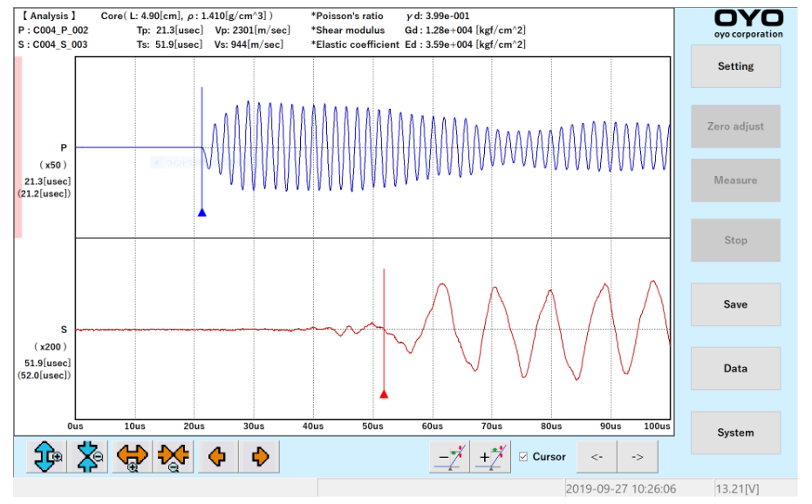Click the P waveform x50 gain label

44,165
